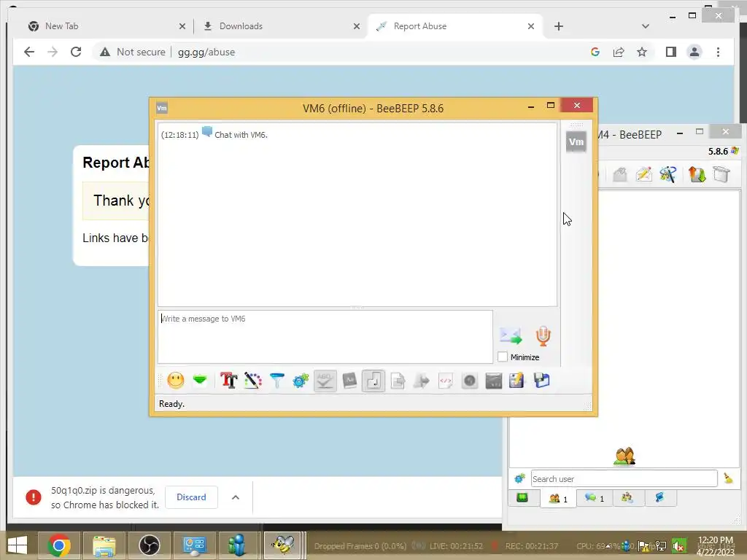Click the send file document icon

(x=398, y=381)
